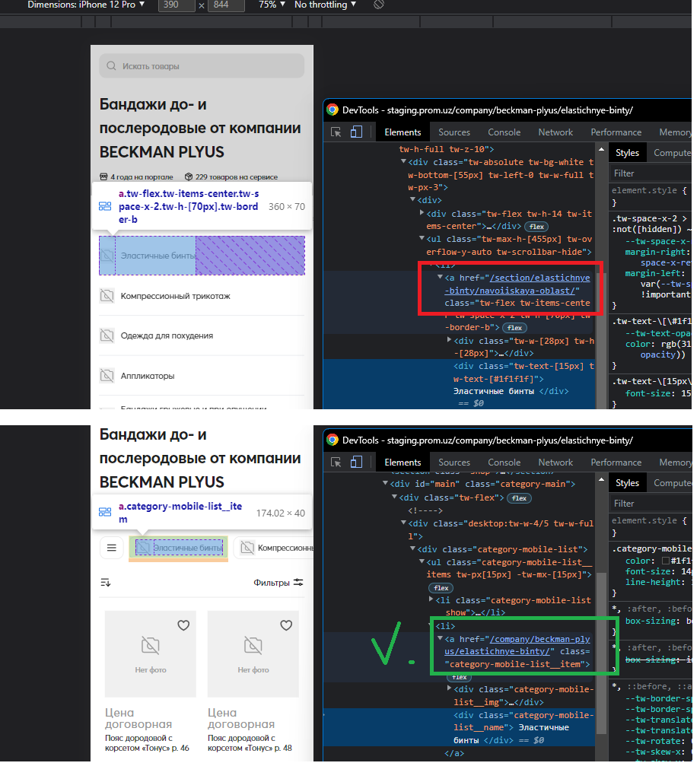This screenshot has width=700, height=782.
Task: Click the sort icon left of 'Фильтры'
Action: (x=105, y=583)
